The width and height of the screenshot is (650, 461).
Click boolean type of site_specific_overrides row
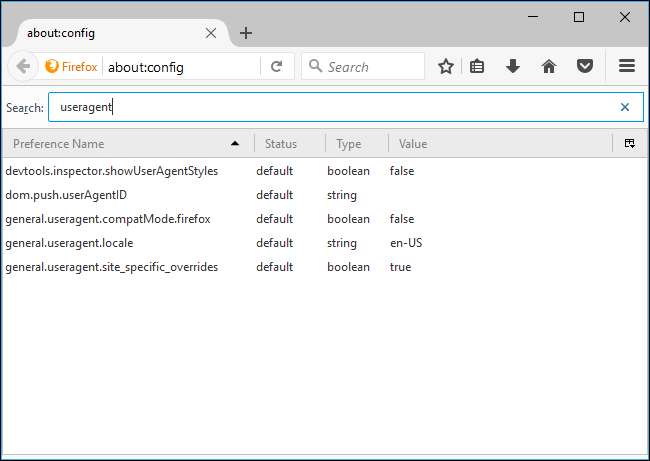point(348,267)
